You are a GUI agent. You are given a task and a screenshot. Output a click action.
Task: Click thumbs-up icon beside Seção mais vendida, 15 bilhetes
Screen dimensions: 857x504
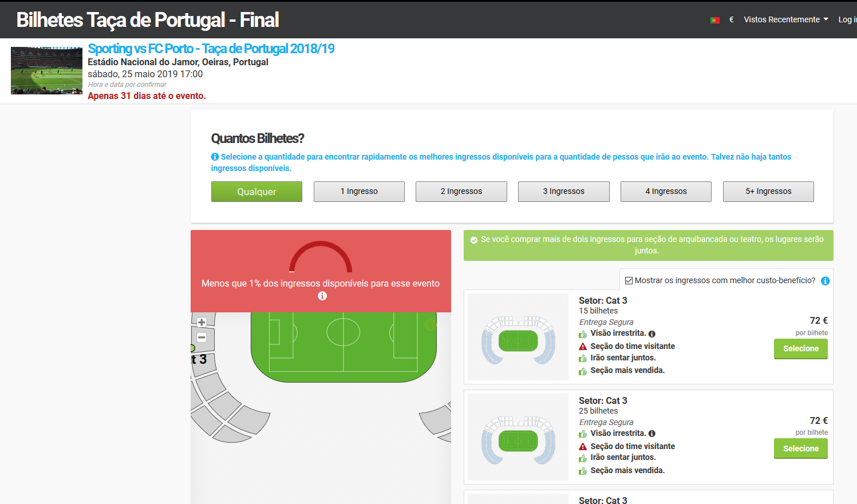coord(583,371)
